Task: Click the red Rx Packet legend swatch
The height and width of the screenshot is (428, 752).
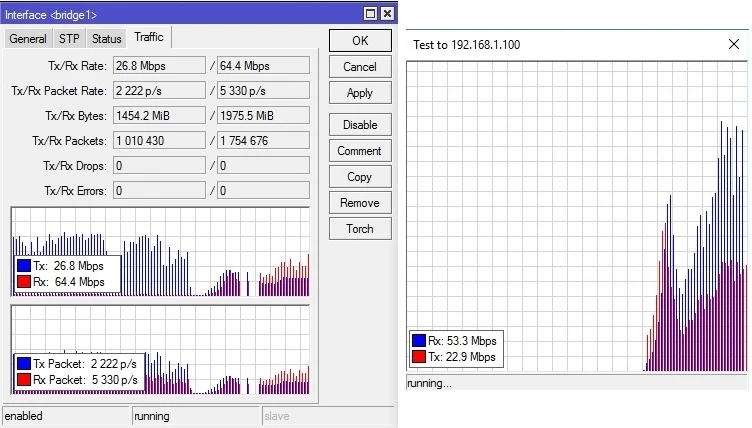Action: [x=24, y=381]
